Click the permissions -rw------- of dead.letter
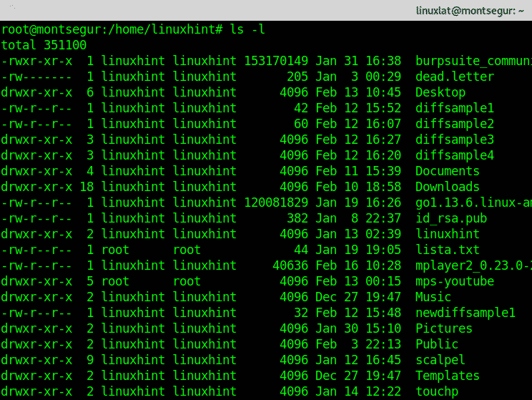532x400 pixels. [36, 77]
